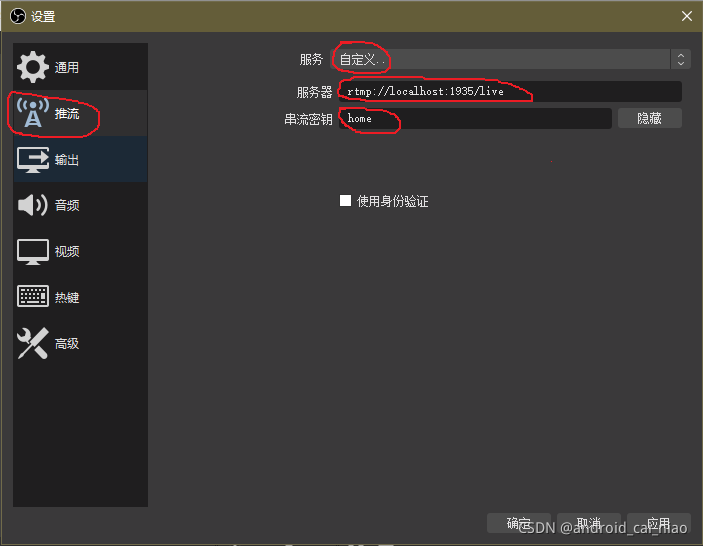Select the broadcast antenna 推流 icon
The height and width of the screenshot is (546, 703).
pos(33,113)
